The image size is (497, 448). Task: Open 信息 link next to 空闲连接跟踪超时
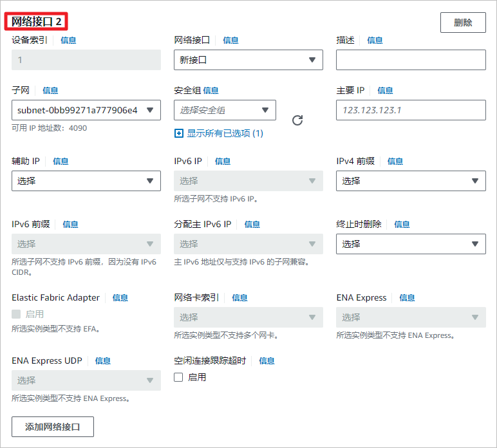coord(267,360)
